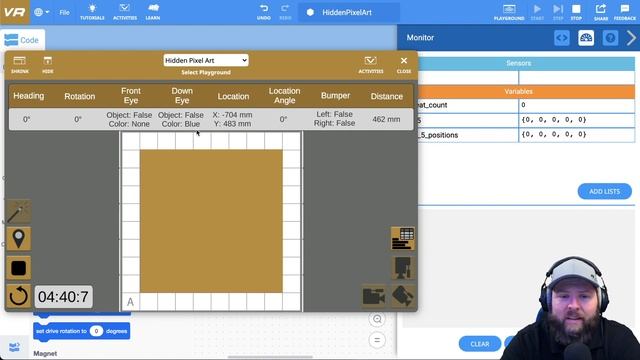Viewport: 640px width, 360px height.
Task: Close the playground window
Action: (x=404, y=65)
